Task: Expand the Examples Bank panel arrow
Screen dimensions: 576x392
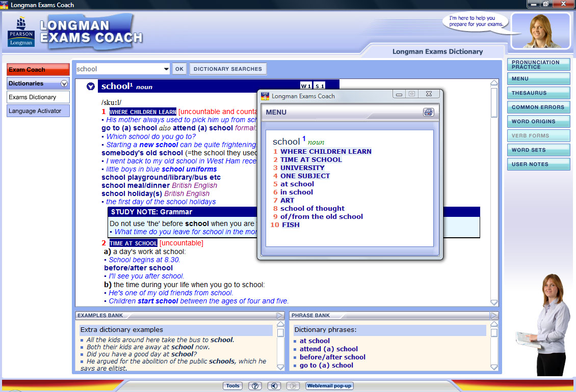Action: tap(280, 316)
